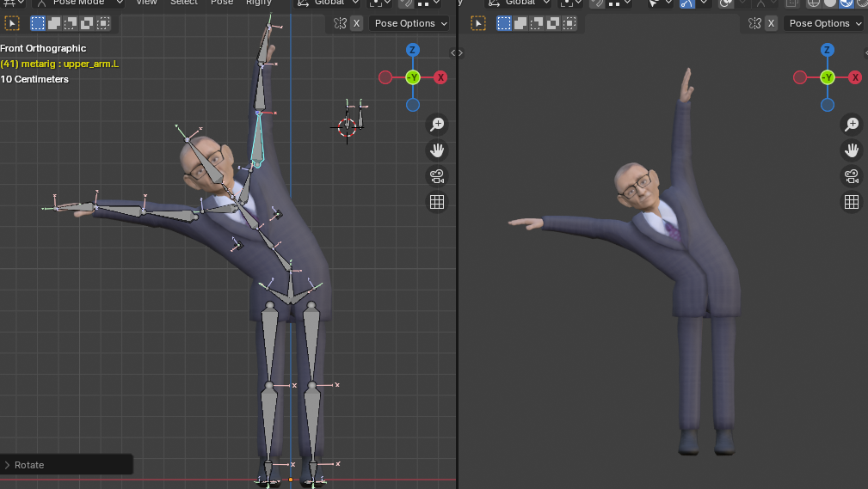Screen dimensions: 868x489
Task: Toggle X-axis mirror in left viewport header
Action: click(x=356, y=23)
